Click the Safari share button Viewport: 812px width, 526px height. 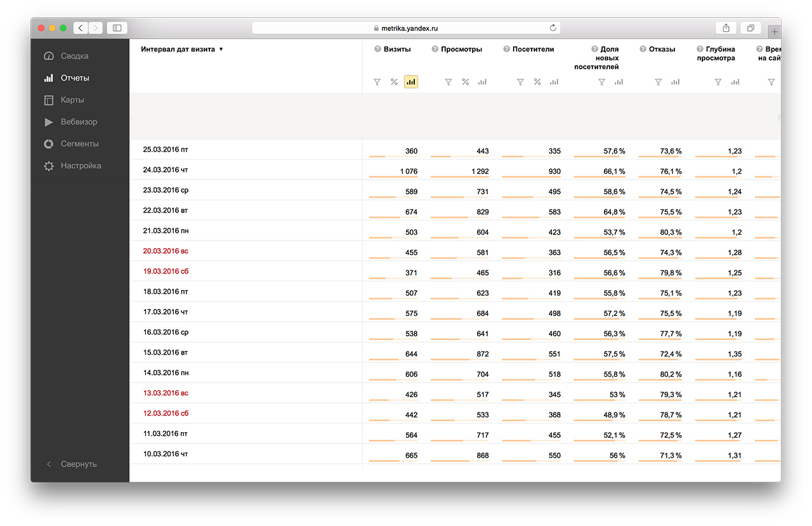(726, 28)
